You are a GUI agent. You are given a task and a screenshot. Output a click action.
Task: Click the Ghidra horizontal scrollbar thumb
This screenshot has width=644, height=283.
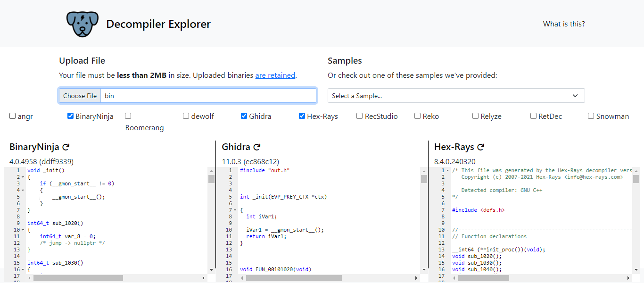click(294, 278)
